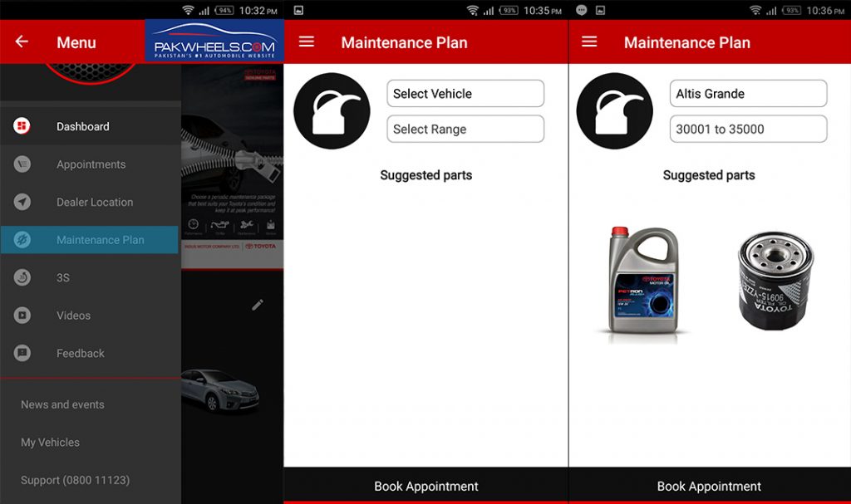This screenshot has width=851, height=504.
Task: Select Maintenance Plan in the side menu
Action: pos(90,240)
